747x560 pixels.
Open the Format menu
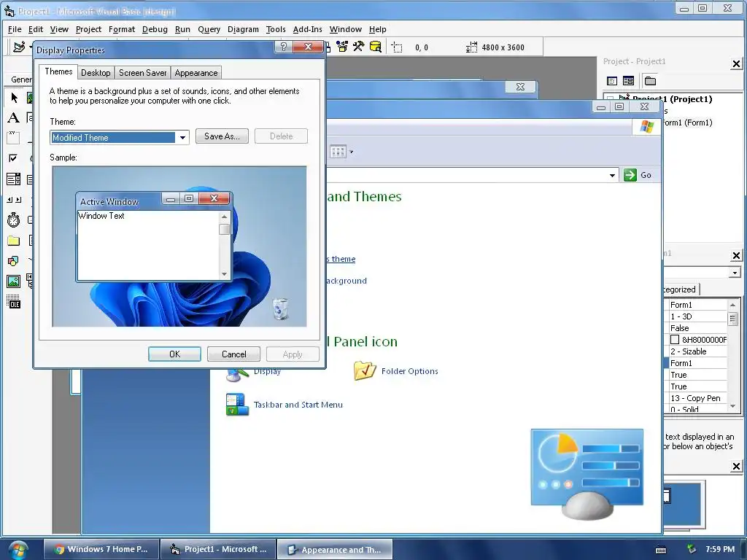[x=122, y=29]
